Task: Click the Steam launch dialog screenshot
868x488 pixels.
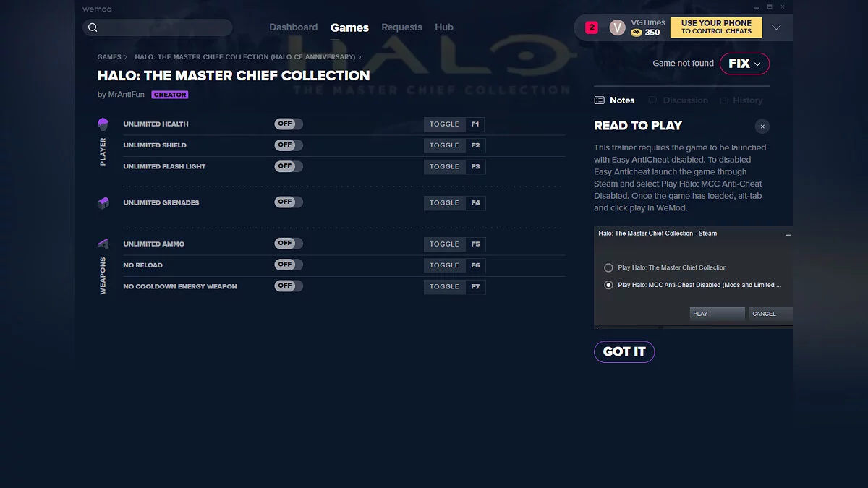Action: click(693, 276)
